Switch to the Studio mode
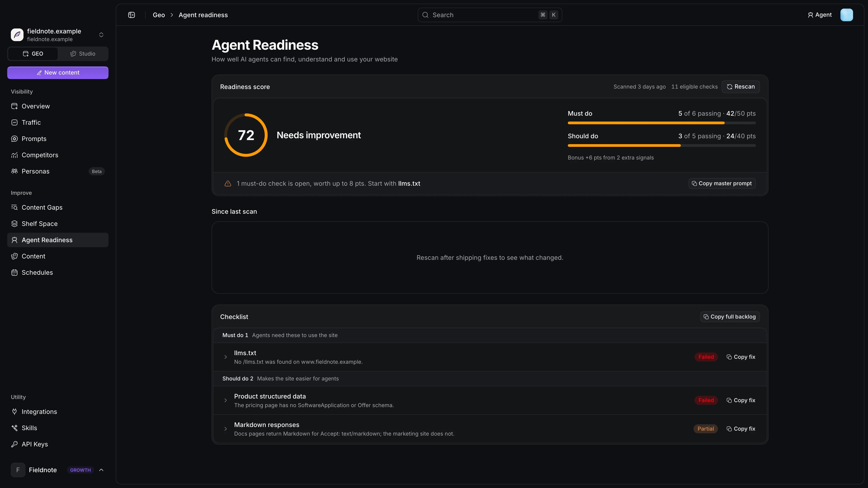Image resolution: width=868 pixels, height=488 pixels. (83, 54)
